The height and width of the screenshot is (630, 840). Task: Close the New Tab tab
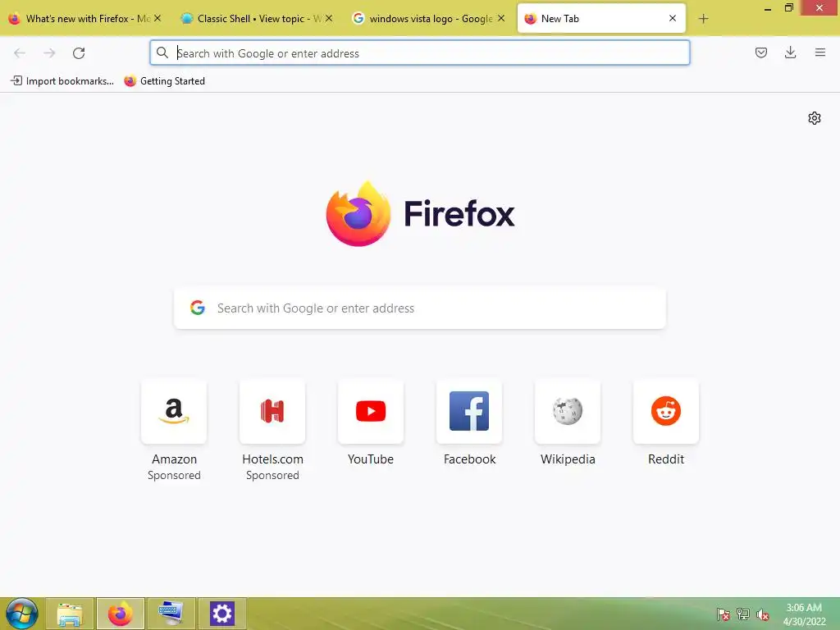[x=673, y=18]
